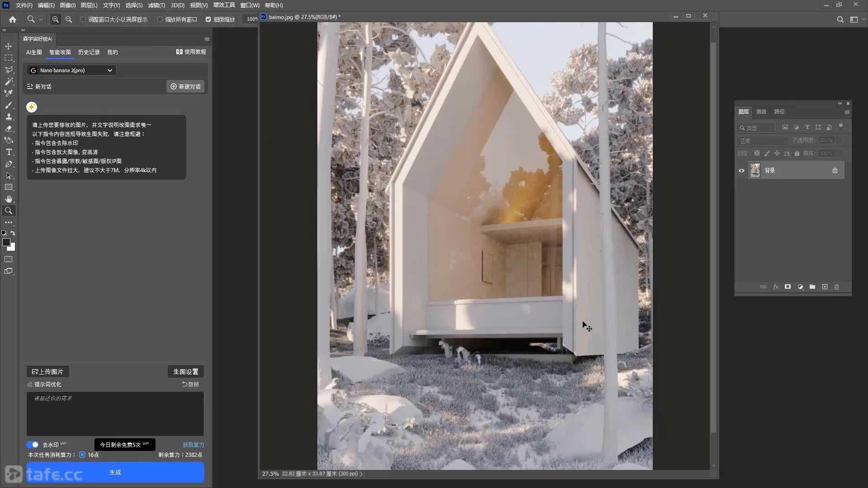Screen dimensions: 868x488
Task: Open the Layers panel options menu
Action: 847,112
